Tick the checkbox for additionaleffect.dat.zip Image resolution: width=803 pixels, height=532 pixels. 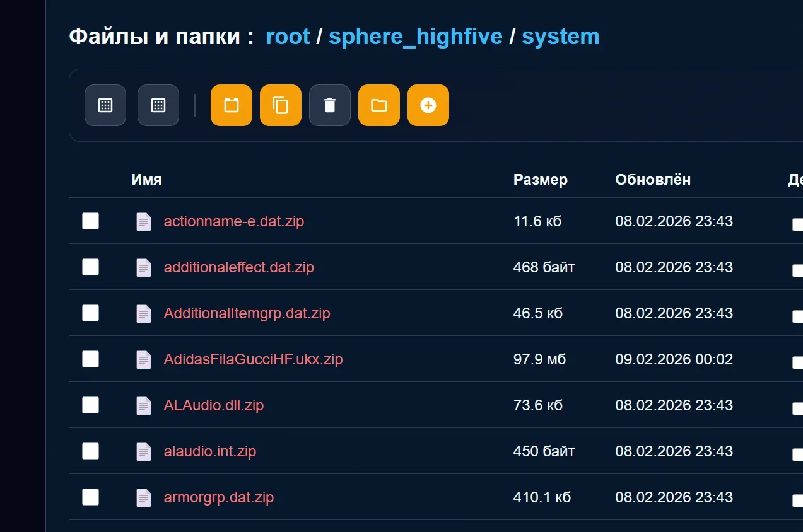(90, 267)
